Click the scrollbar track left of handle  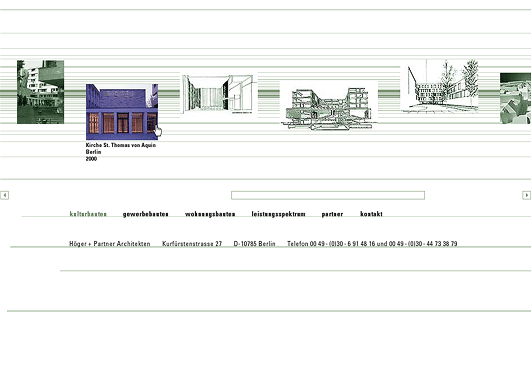(120, 195)
